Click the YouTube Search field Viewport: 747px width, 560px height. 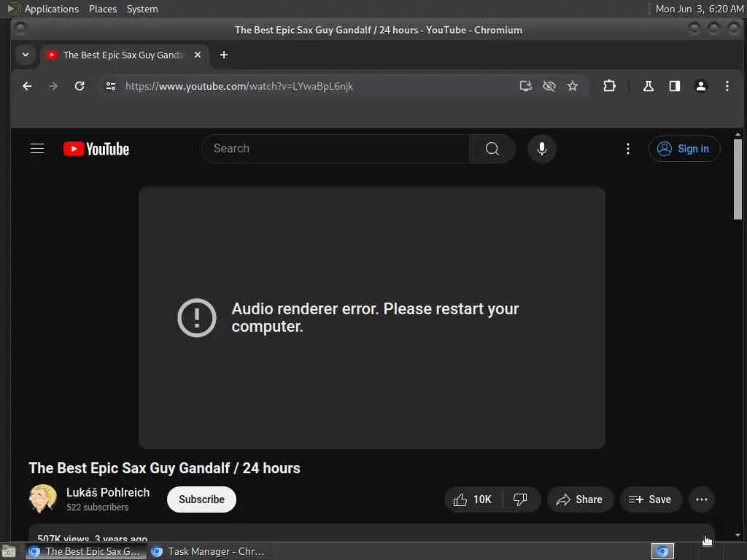point(336,149)
